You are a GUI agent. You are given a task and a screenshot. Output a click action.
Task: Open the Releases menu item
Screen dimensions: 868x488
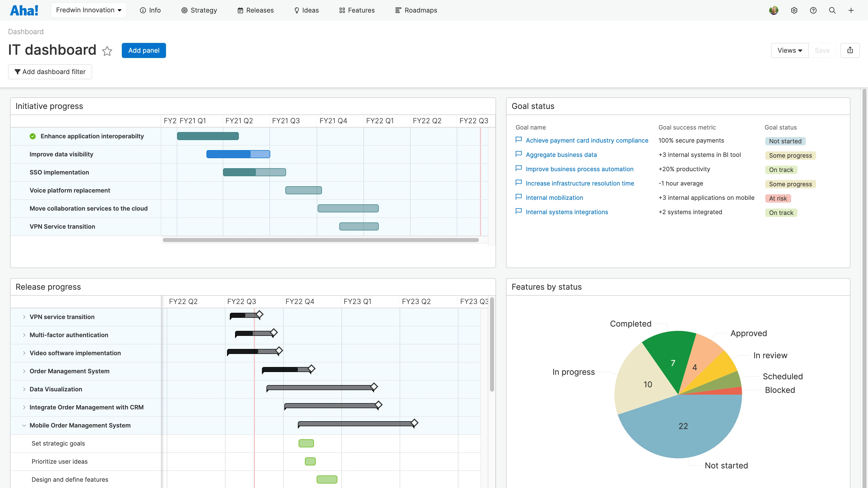click(255, 10)
